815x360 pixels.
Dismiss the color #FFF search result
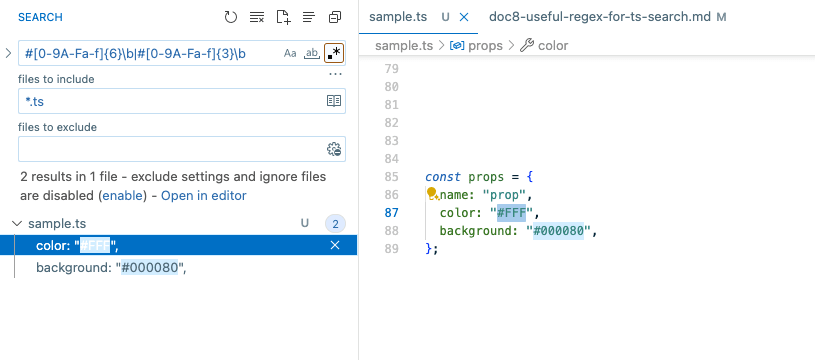click(x=335, y=245)
